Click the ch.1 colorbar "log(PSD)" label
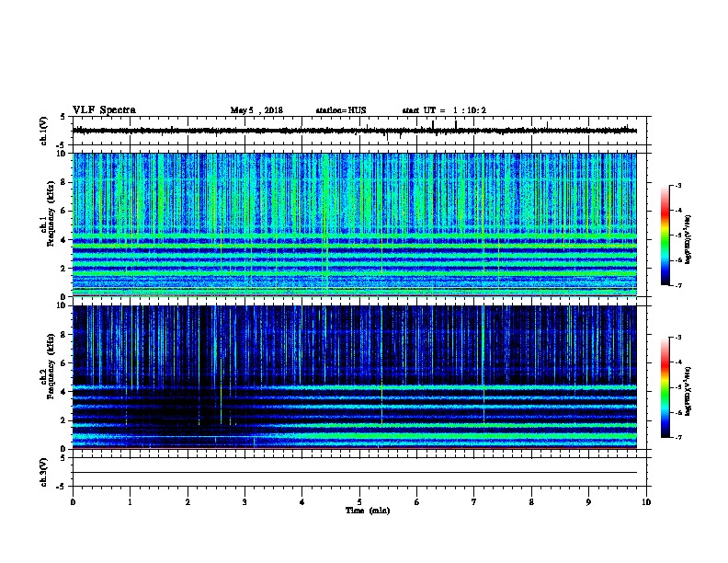This screenshot has height=563, width=728. click(x=688, y=239)
